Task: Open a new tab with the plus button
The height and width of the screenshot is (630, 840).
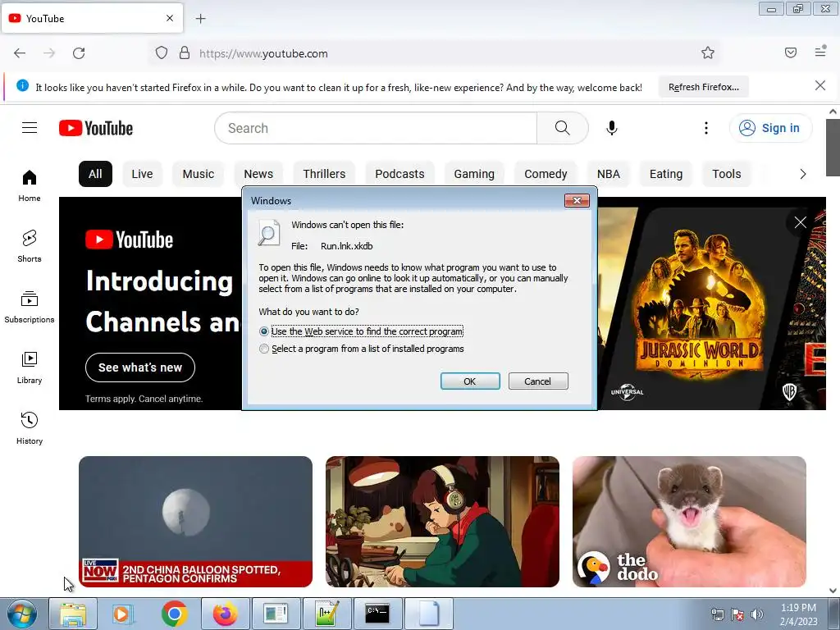Action: (x=200, y=19)
